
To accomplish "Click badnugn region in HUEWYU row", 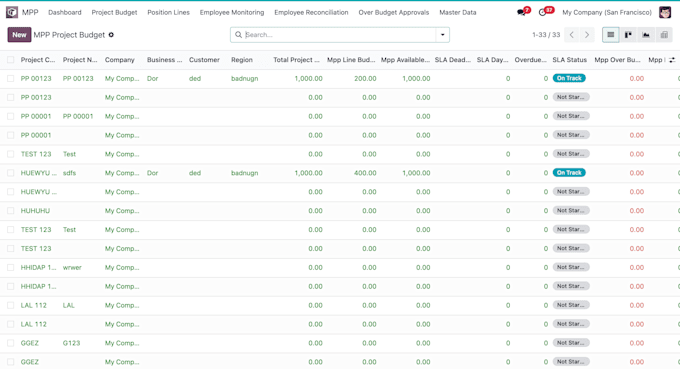I will pos(245,173).
